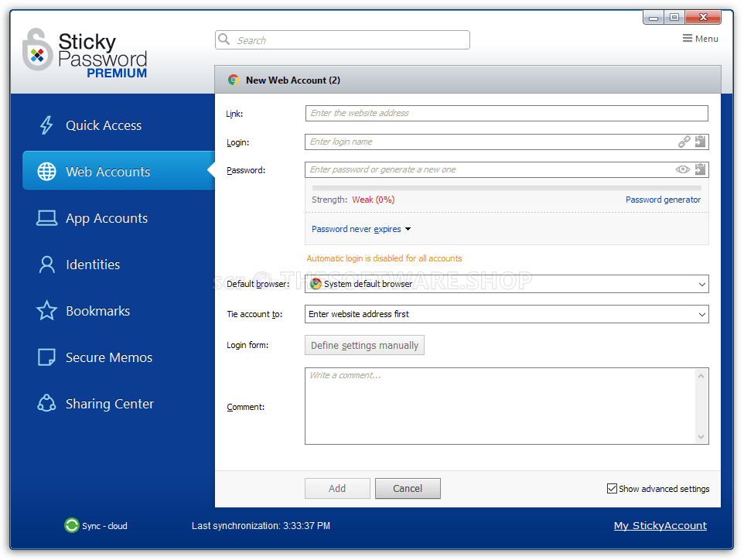Click the paste clipboard icon in the Password field

pos(701,169)
